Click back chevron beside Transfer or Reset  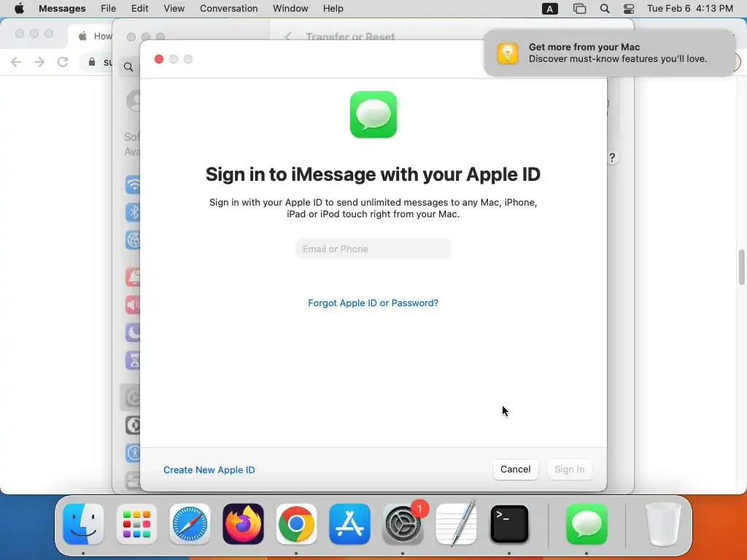tap(287, 36)
